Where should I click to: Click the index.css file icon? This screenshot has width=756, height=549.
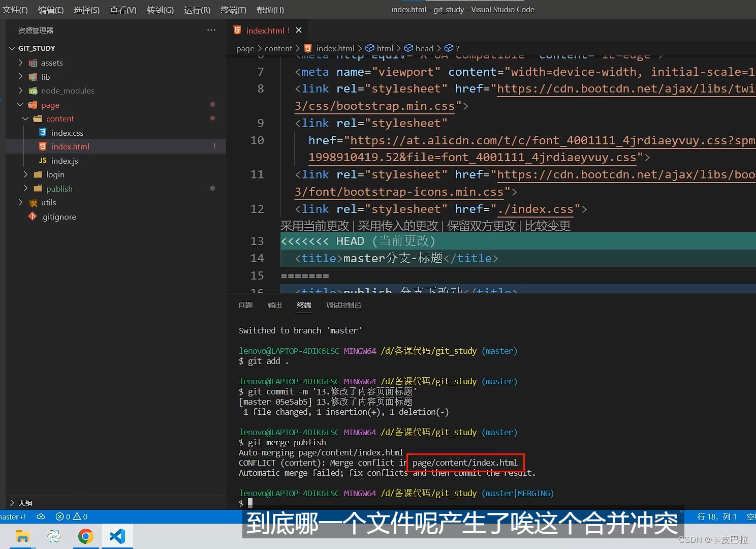pos(43,132)
